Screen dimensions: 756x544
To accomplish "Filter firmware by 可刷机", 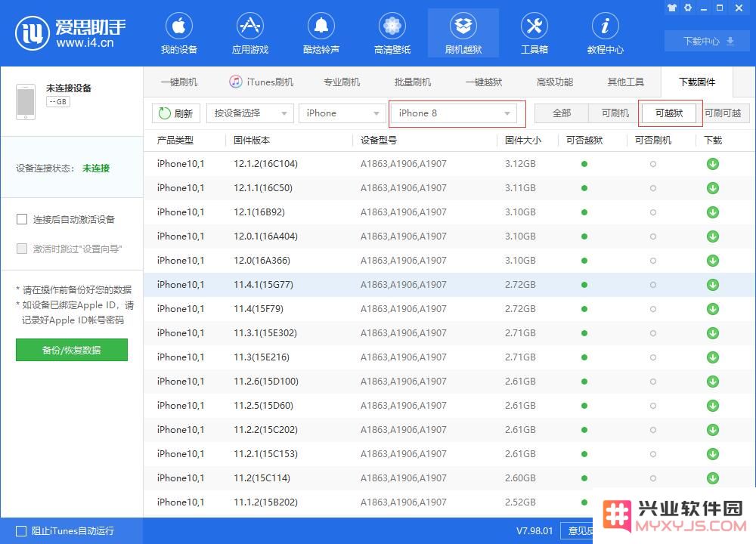I will pyautogui.click(x=615, y=113).
